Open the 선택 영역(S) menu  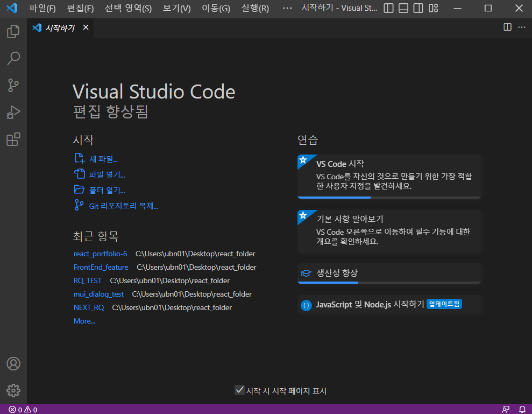coord(128,8)
